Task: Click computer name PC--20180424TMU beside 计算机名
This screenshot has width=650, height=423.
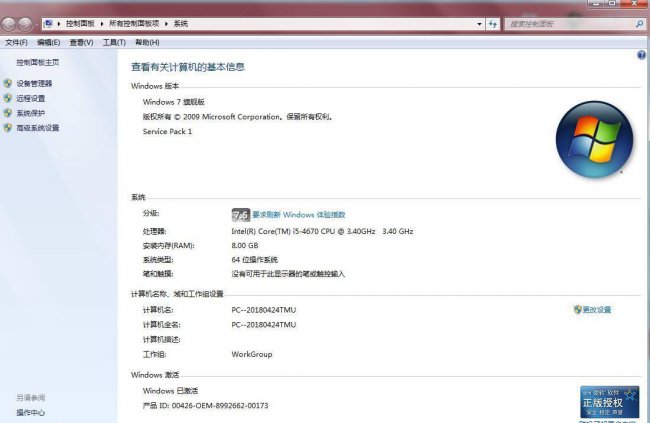Action: coord(264,310)
